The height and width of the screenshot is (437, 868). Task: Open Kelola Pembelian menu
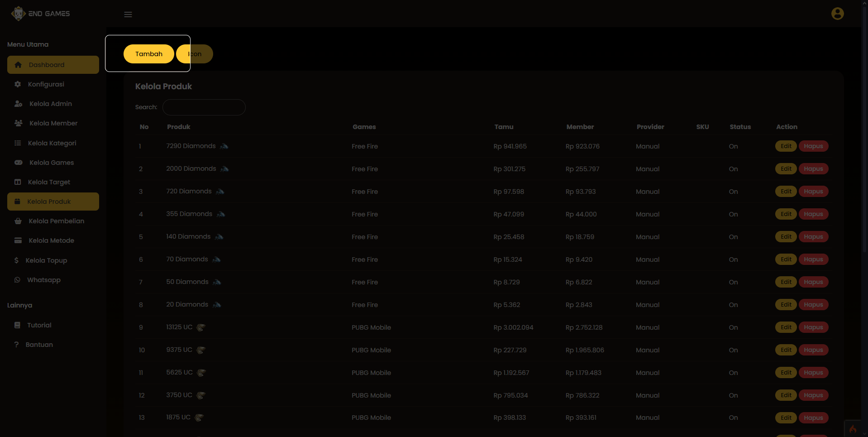53,221
